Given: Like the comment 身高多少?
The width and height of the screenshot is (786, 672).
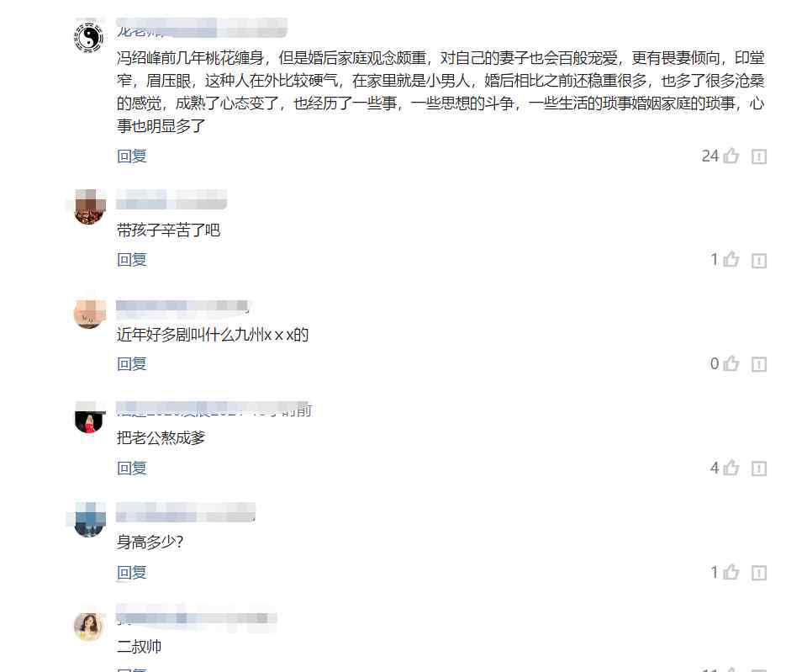Looking at the screenshot, I should tap(731, 572).
